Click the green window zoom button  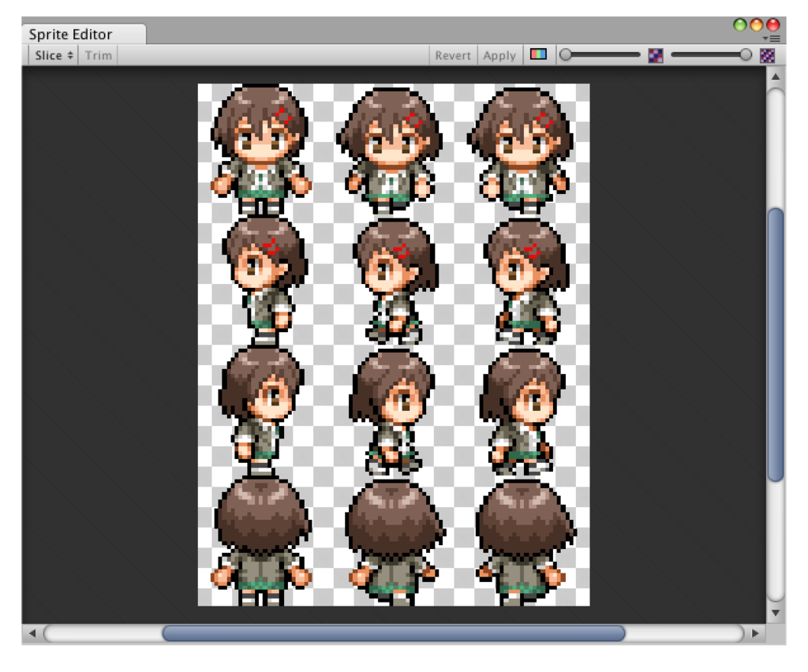(740, 24)
